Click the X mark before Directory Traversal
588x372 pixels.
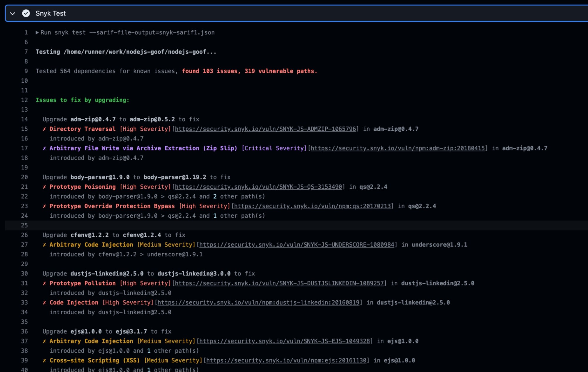[44, 129]
